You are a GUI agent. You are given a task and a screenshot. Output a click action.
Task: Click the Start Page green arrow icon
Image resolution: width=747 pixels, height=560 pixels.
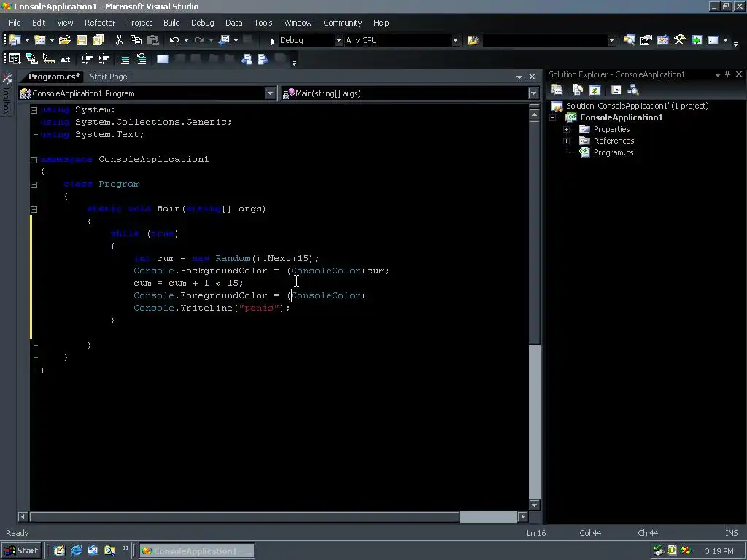coord(697,41)
